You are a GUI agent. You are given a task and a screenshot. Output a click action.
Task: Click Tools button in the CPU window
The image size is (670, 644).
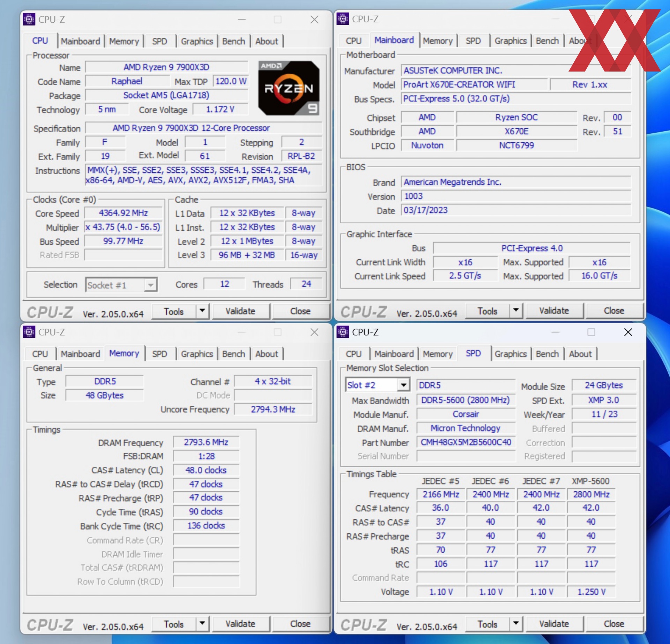pos(174,311)
